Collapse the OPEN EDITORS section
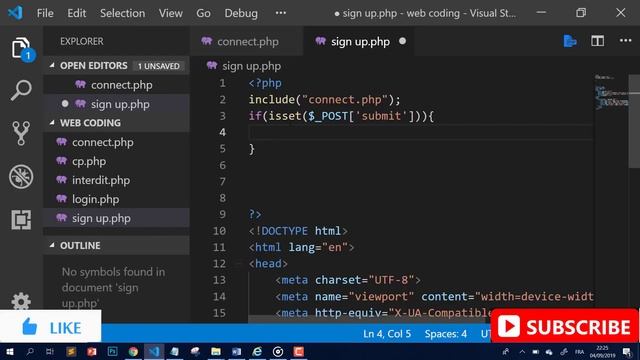 pyautogui.click(x=52, y=65)
